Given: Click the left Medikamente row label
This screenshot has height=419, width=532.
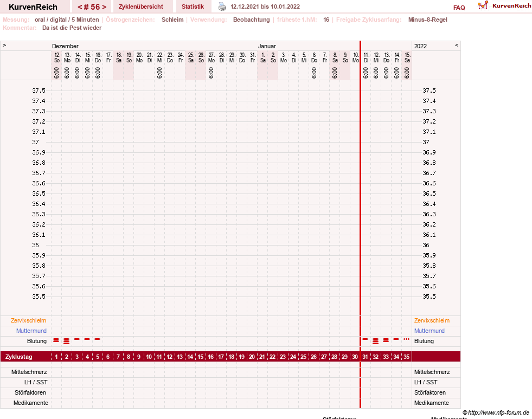Looking at the screenshot, I should click(31, 403).
